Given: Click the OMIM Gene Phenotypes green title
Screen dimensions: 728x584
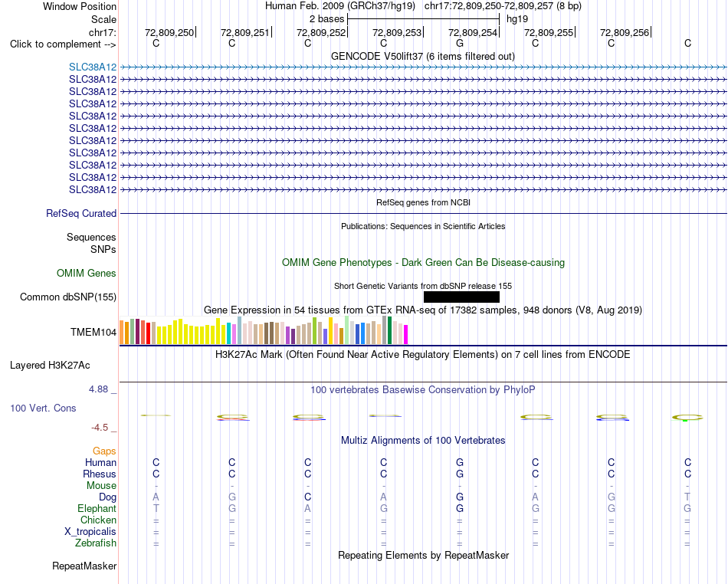Looking at the screenshot, I should [x=423, y=262].
